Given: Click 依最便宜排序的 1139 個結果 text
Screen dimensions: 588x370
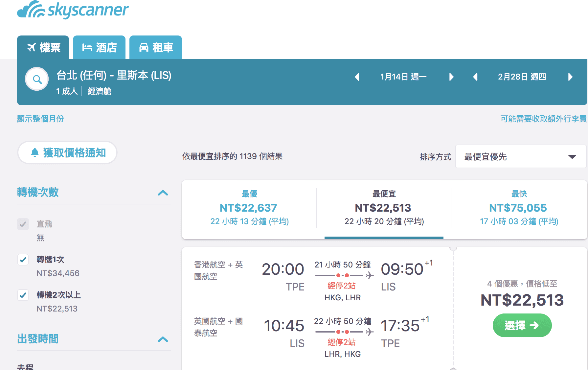Looking at the screenshot, I should [233, 156].
